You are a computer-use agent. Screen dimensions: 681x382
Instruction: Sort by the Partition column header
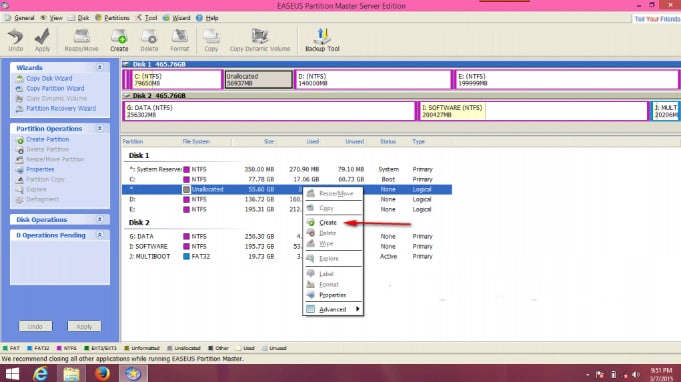[133, 142]
